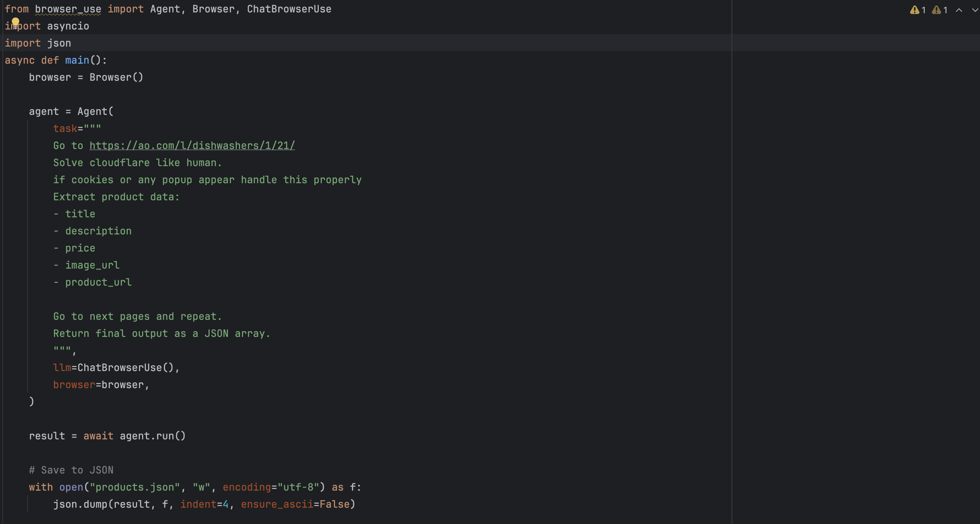Image resolution: width=980 pixels, height=524 pixels.
Task: Click the "import json" line
Action: pos(38,43)
